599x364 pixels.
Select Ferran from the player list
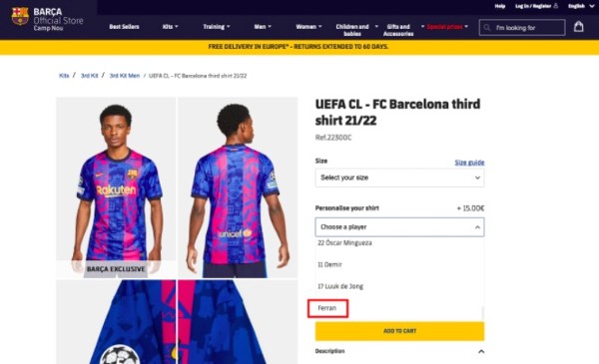coord(327,308)
